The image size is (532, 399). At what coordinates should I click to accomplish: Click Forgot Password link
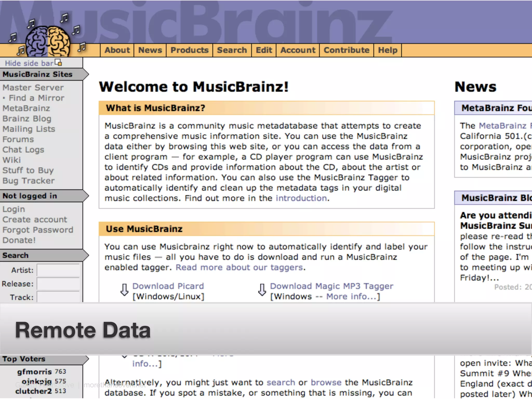tap(38, 230)
